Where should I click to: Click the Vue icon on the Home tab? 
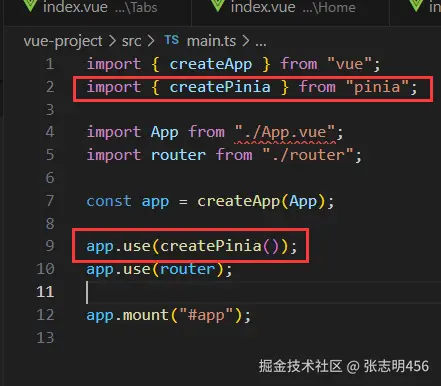click(218, 5)
